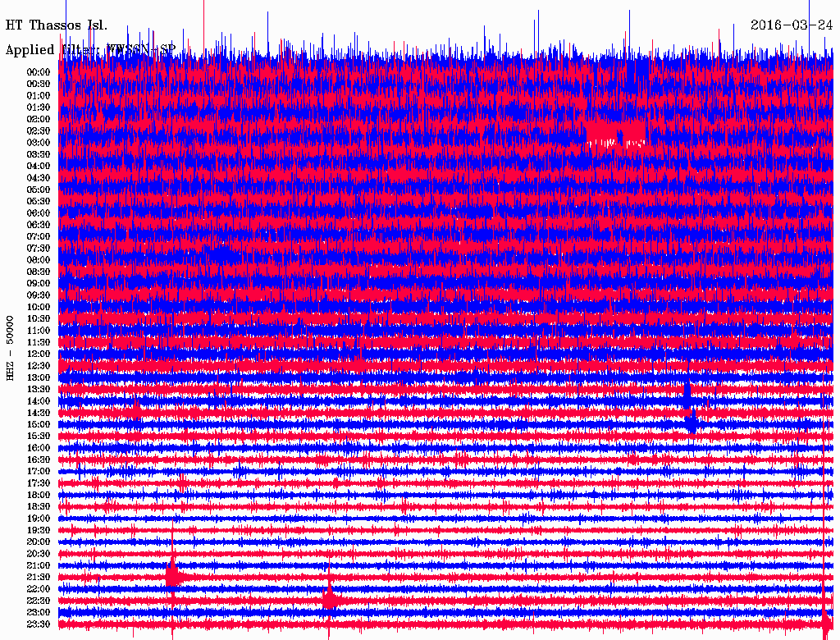Click the 04:30 time label

pyautogui.click(x=39, y=177)
